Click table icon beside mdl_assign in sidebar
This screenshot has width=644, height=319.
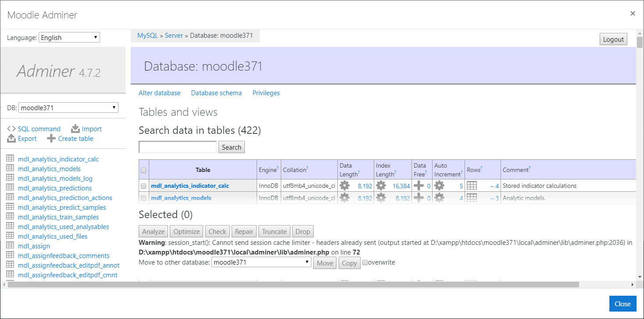(x=10, y=246)
